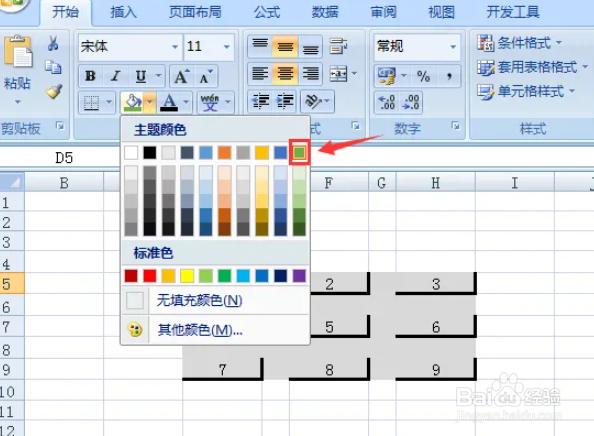The height and width of the screenshot is (436, 594).
Task: Align text to bottom
Action: [x=310, y=46]
